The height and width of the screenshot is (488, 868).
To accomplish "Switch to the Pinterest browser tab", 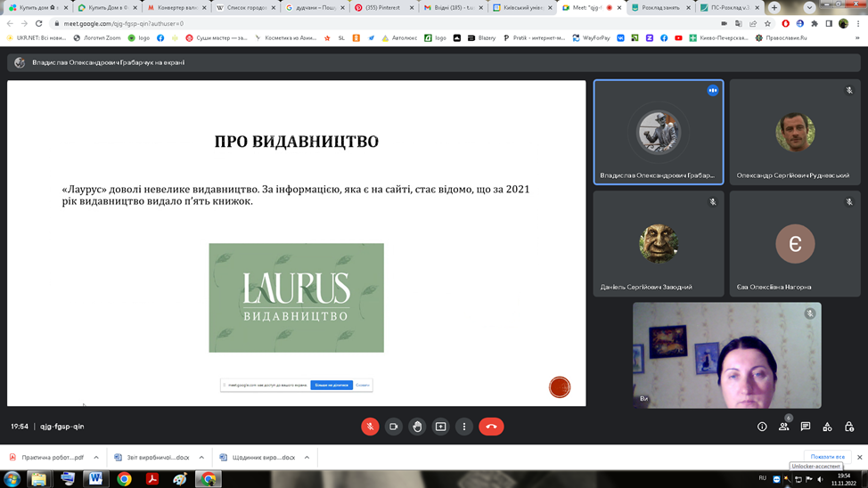I will 383,7.
